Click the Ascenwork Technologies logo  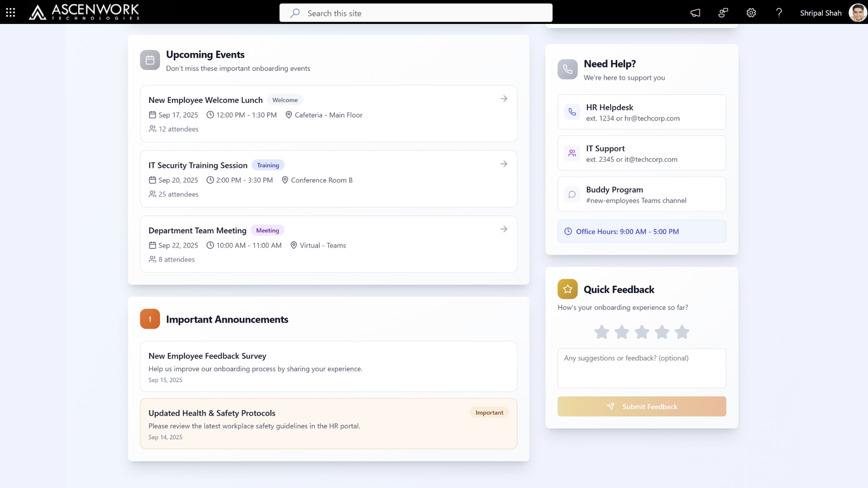pos(84,12)
